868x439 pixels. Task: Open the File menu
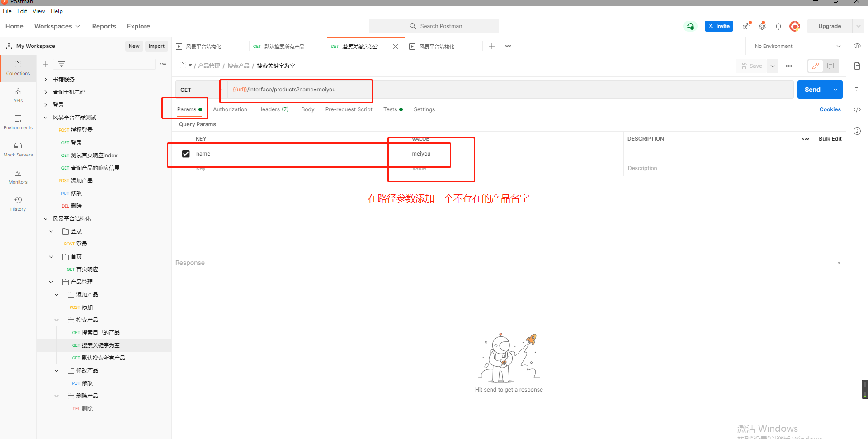(7, 11)
